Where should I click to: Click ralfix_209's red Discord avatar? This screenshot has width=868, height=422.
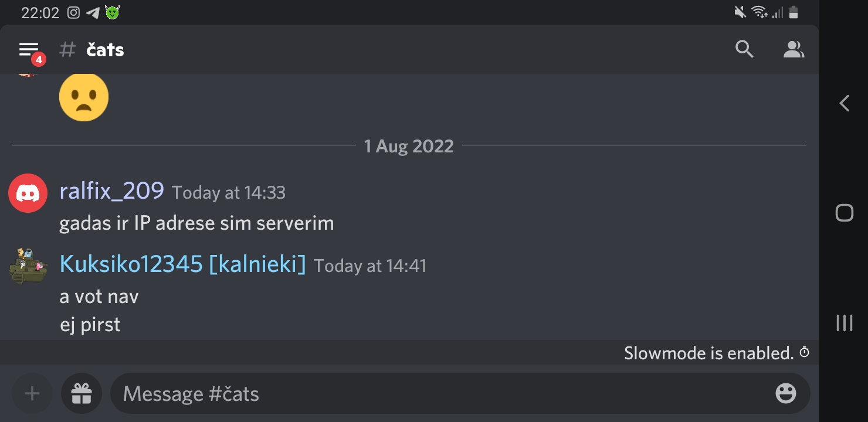[x=28, y=193]
